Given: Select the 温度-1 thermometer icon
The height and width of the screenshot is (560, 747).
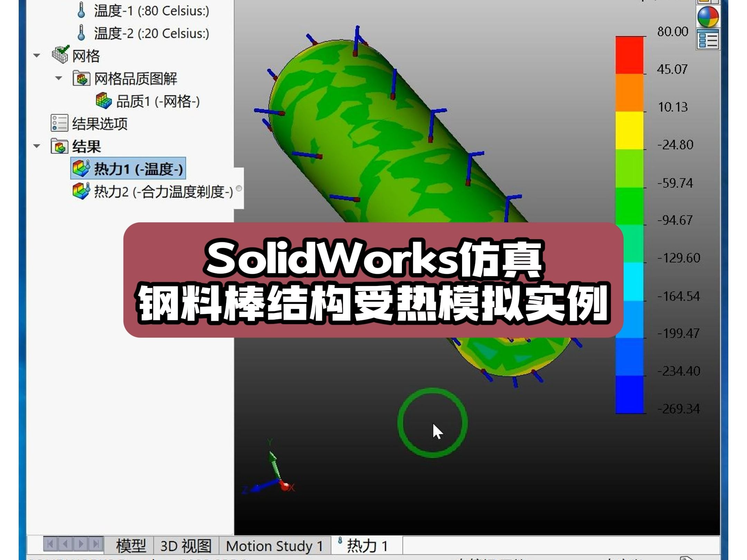Looking at the screenshot, I should pos(82,11).
